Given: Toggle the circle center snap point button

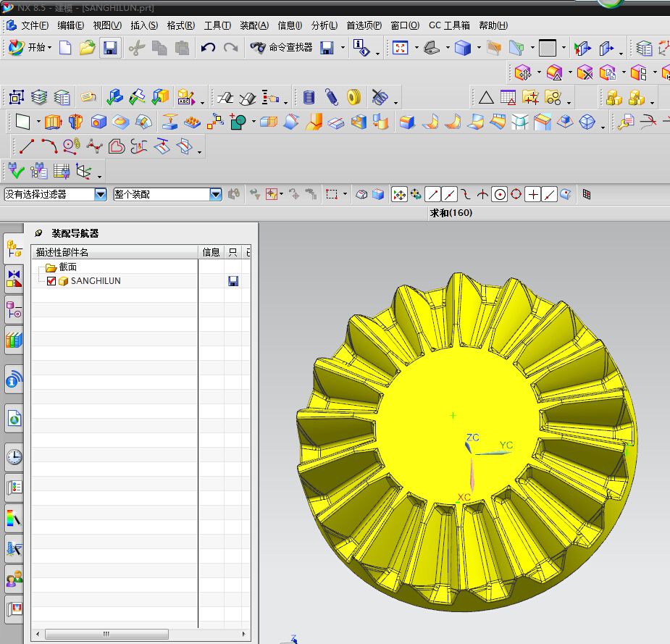Looking at the screenshot, I should click(x=499, y=194).
